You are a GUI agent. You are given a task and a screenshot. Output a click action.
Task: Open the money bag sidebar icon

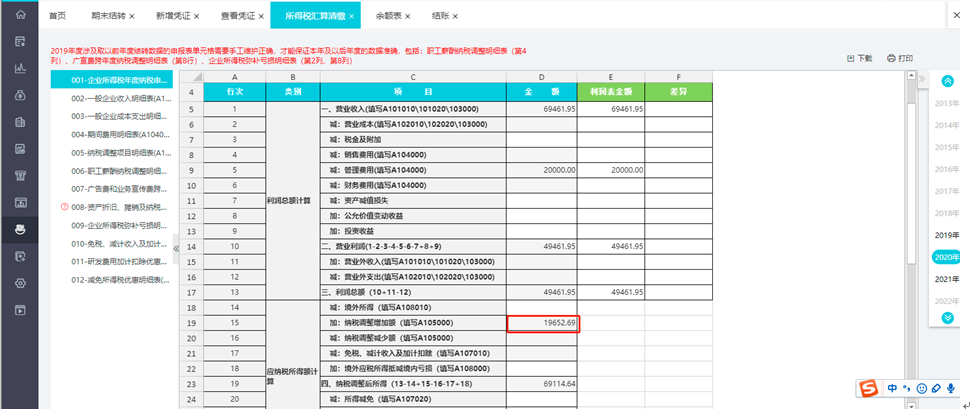20,95
